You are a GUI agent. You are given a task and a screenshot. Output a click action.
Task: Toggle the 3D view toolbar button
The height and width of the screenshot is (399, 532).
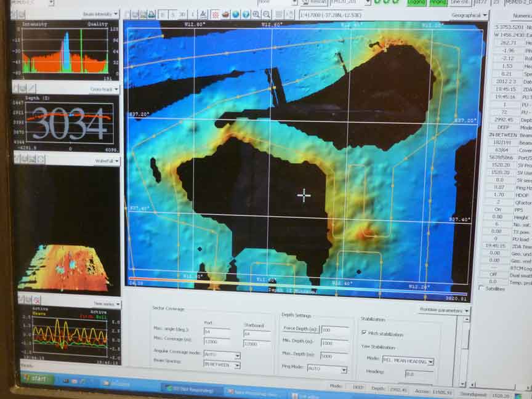click(184, 14)
